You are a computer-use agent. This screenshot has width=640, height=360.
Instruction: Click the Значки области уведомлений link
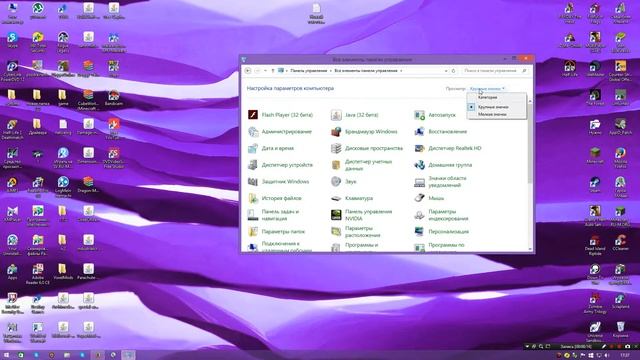(447, 182)
